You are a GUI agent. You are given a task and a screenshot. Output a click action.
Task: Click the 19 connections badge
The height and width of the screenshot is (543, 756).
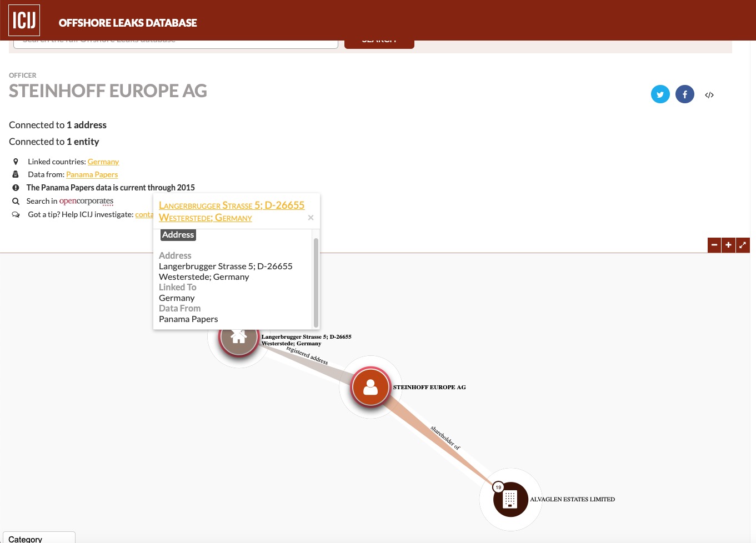click(498, 487)
